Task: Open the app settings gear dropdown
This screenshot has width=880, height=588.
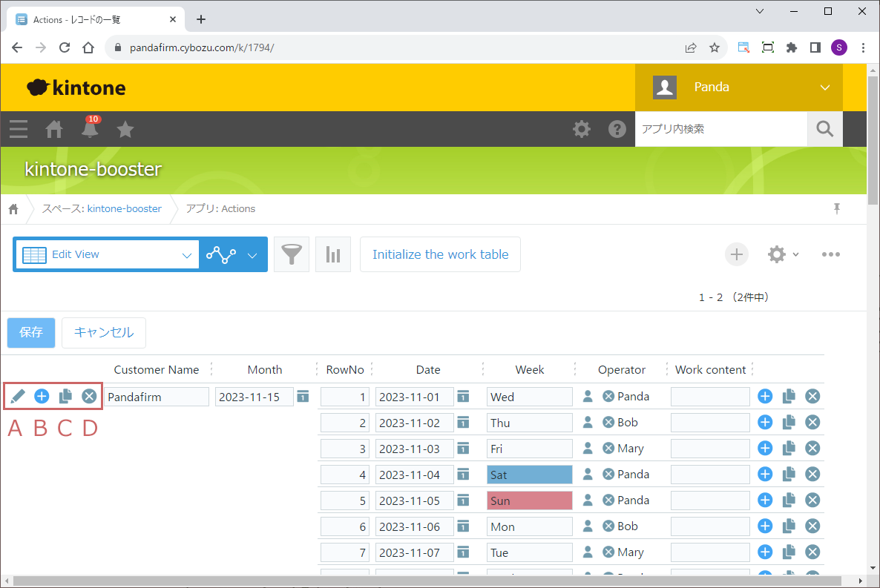Action: point(783,255)
